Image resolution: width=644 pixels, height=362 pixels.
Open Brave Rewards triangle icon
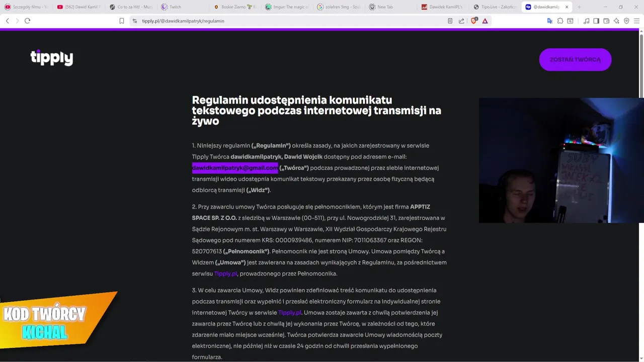click(485, 21)
